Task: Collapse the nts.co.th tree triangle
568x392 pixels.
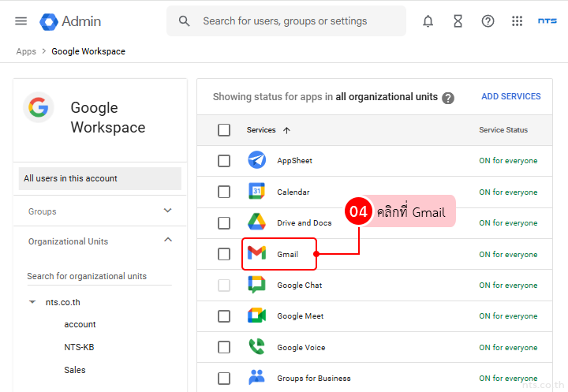Action: coord(32,302)
